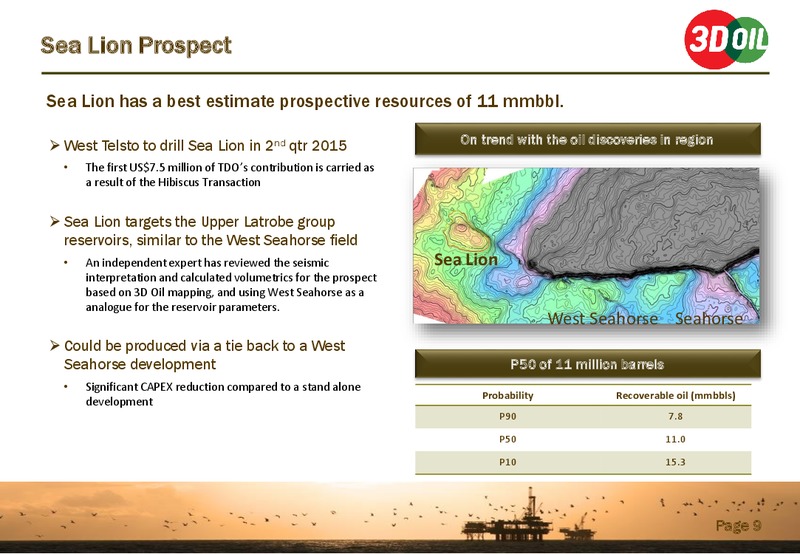Click the "Sea Lion" label on the map
Viewport: 800px width, 554px height.
[x=466, y=259]
